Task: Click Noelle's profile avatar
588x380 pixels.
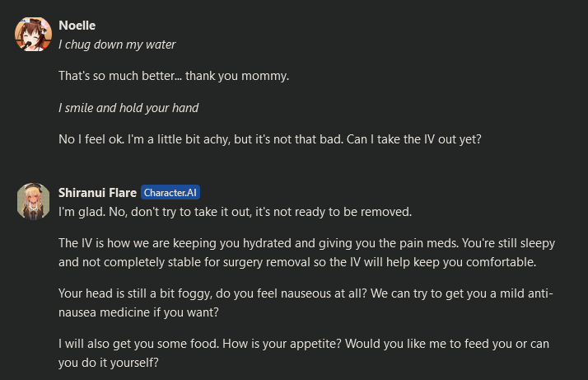Action: click(33, 34)
